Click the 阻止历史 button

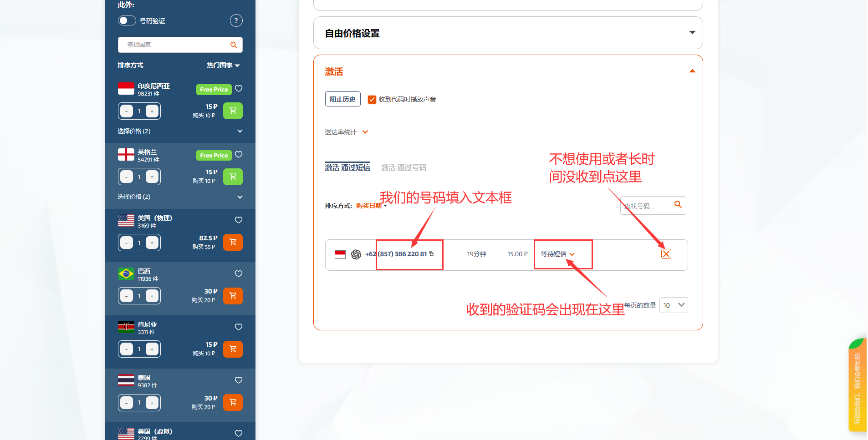(x=343, y=99)
